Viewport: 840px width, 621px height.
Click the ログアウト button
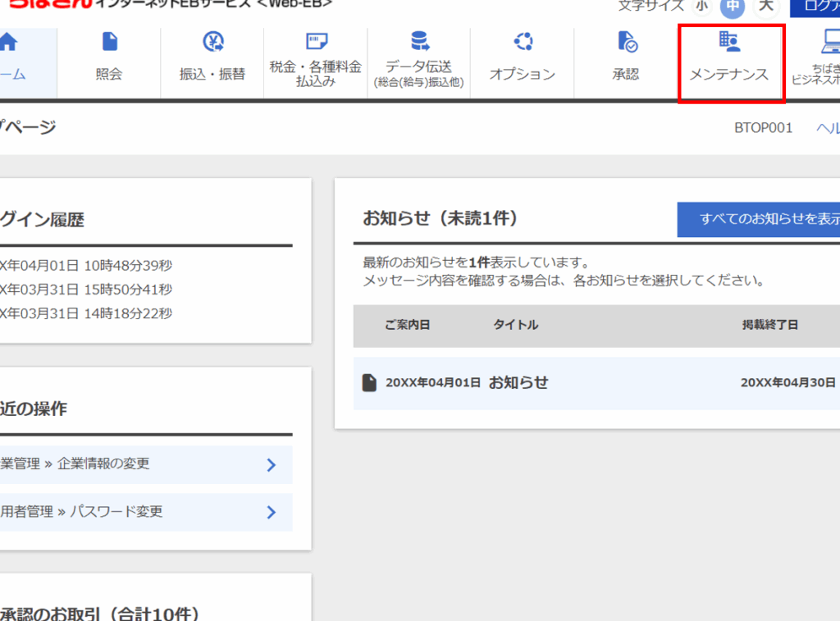[x=815, y=7]
